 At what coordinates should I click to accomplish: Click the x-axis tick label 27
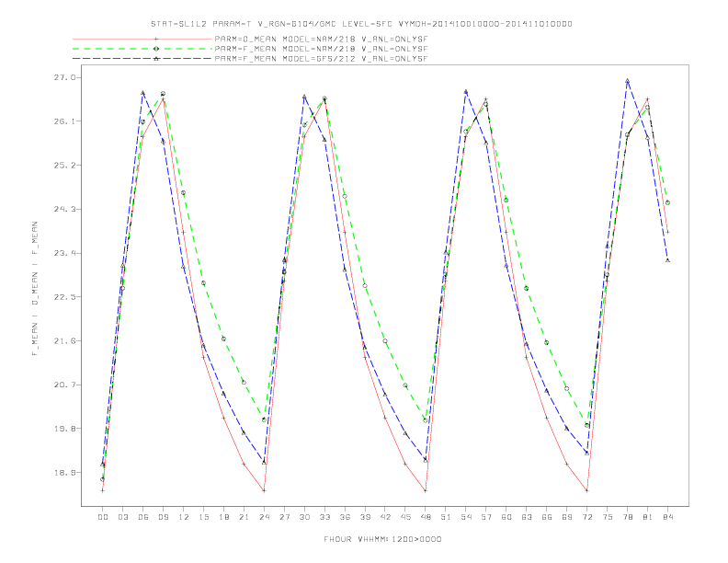(x=284, y=517)
